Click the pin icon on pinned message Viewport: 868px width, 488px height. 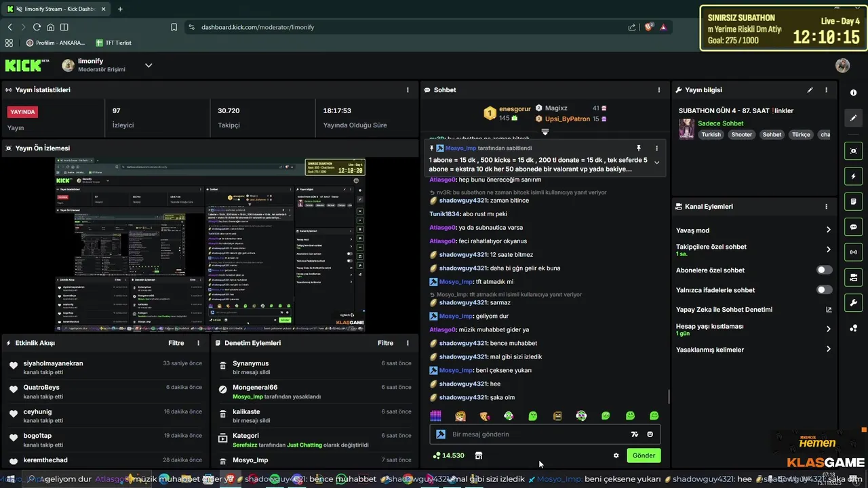click(638, 148)
